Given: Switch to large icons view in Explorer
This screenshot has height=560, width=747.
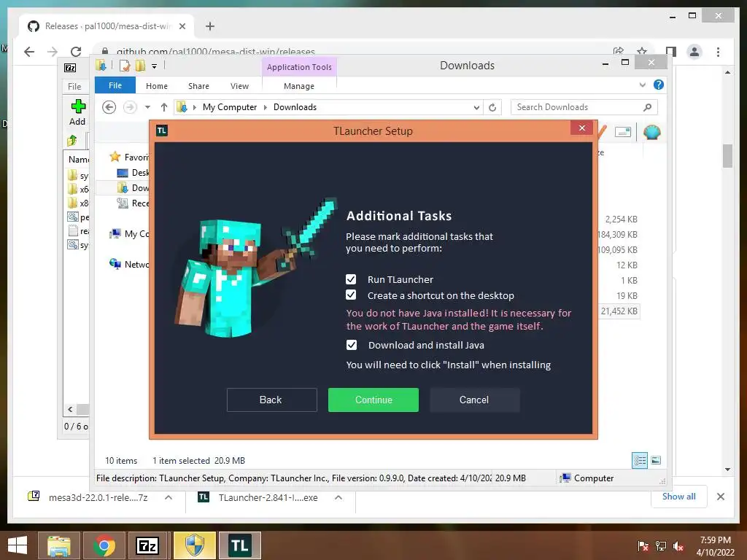Looking at the screenshot, I should 656,460.
